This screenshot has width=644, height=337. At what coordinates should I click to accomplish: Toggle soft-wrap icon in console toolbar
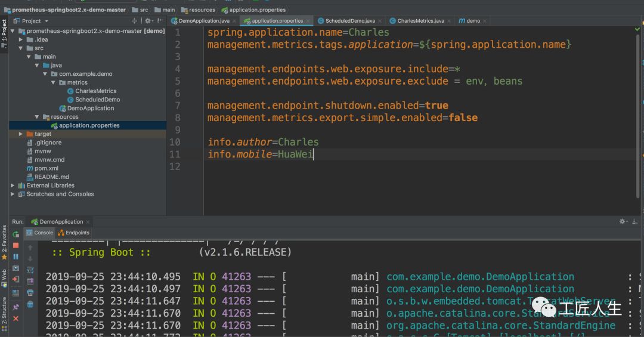pyautogui.click(x=30, y=270)
